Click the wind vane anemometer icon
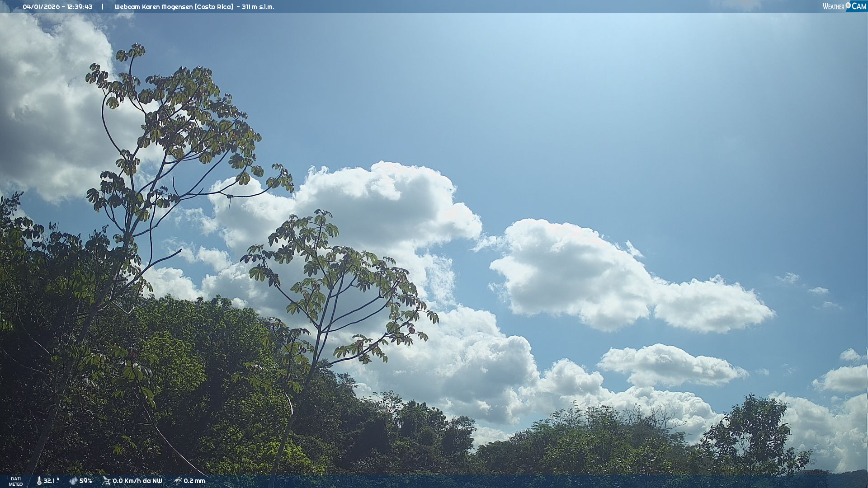The height and width of the screenshot is (488, 868). (106, 481)
